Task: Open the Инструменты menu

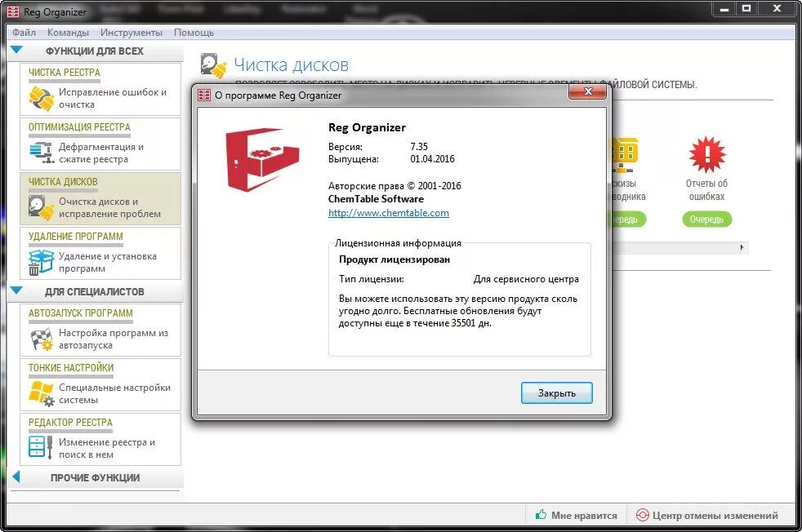Action: [131, 32]
